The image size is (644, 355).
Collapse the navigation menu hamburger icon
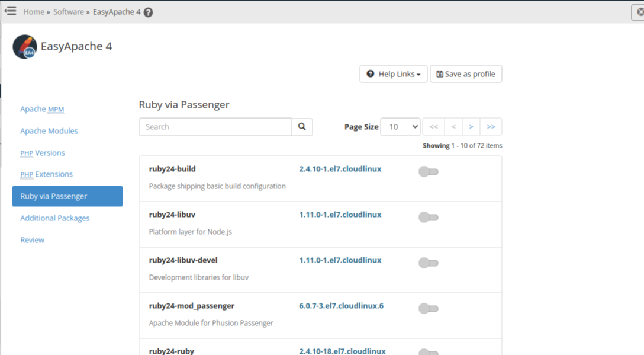pyautogui.click(x=10, y=11)
